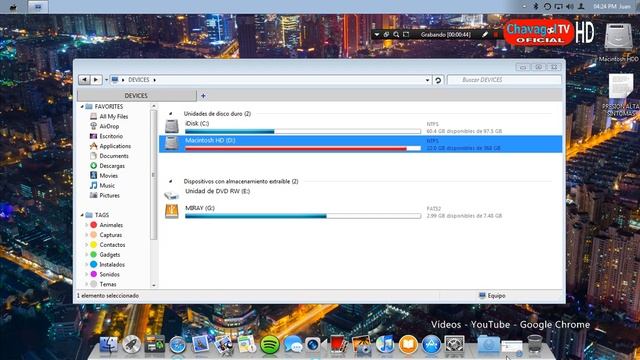Open Photo Booth in the dock
The width and height of the screenshot is (640, 360).
tap(338, 345)
